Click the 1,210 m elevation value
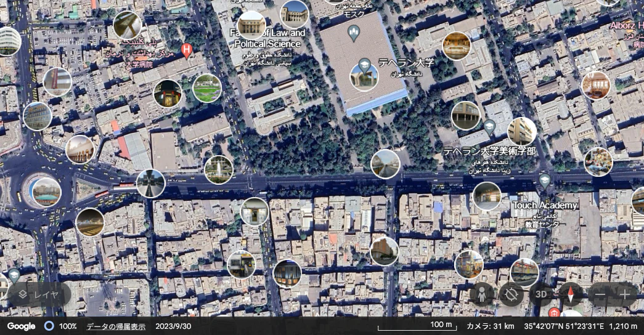644x335 pixels. pyautogui.click(x=622, y=326)
